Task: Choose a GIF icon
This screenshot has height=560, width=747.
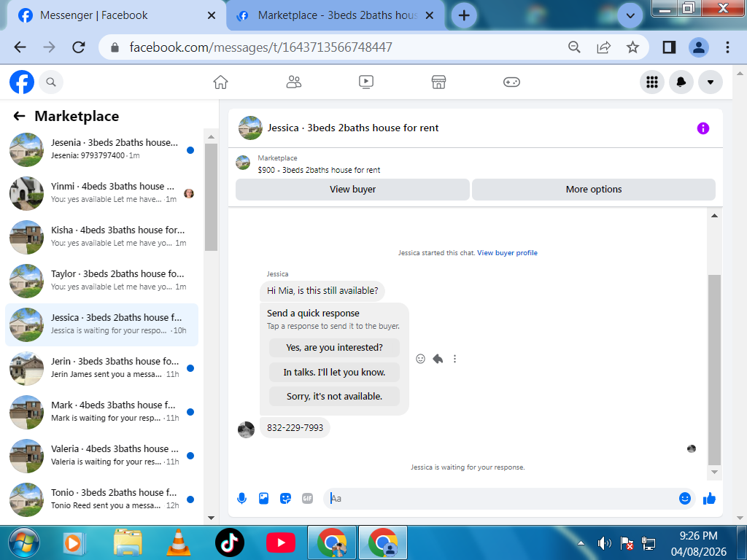Action: [x=308, y=499]
